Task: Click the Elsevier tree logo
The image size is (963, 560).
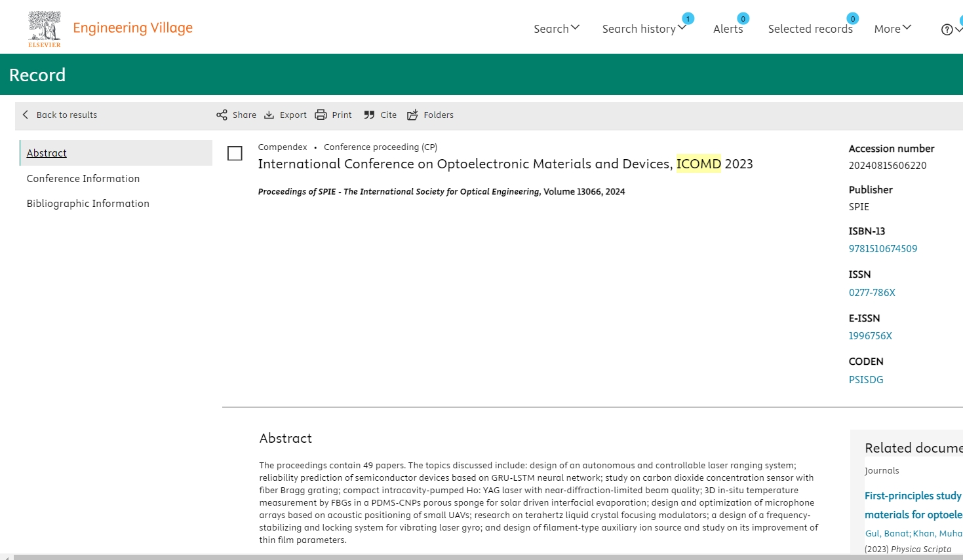Action: pos(45,29)
